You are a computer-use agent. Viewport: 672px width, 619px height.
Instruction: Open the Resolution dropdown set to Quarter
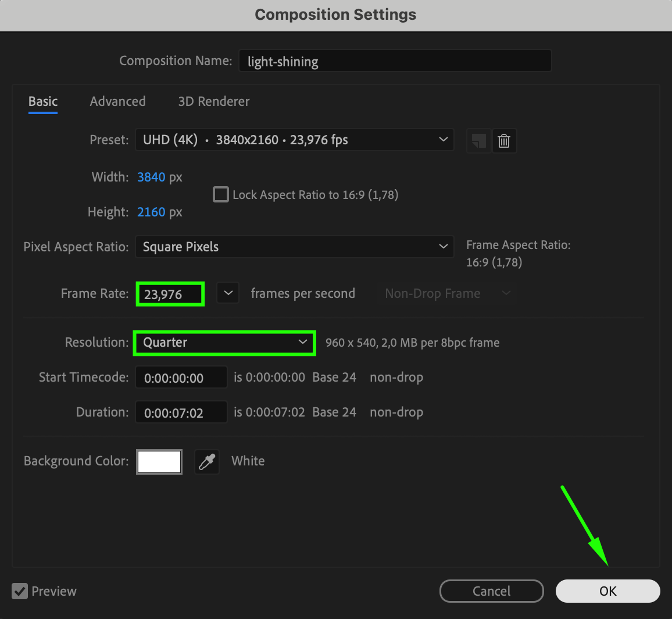click(224, 342)
